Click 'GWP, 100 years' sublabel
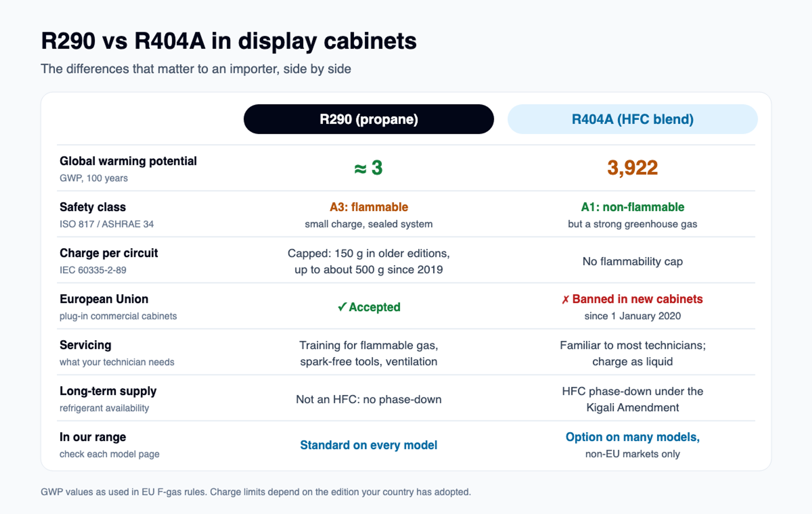 click(94, 178)
